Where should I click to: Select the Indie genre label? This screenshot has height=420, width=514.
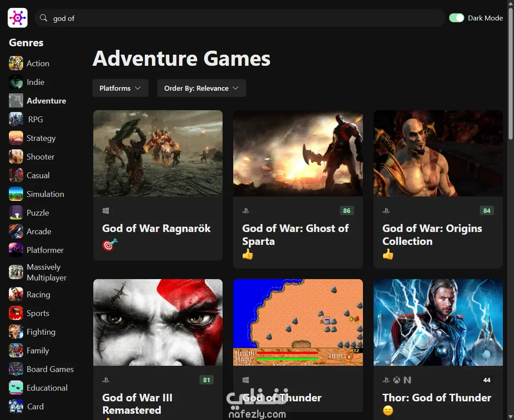point(36,82)
